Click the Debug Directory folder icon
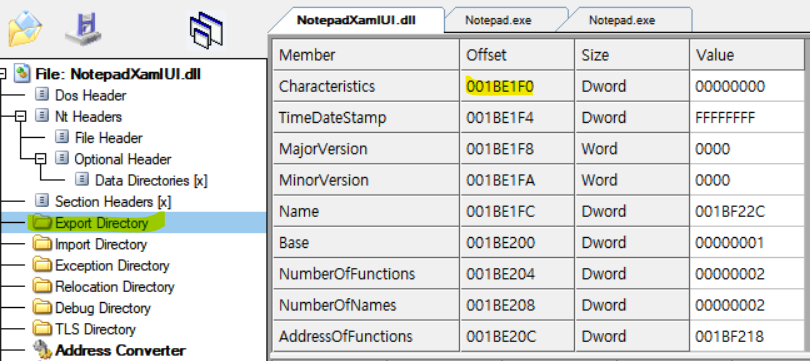Image resolution: width=810 pixels, height=361 pixels. [x=42, y=307]
